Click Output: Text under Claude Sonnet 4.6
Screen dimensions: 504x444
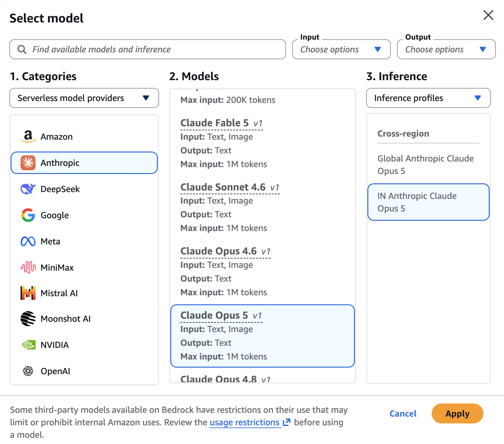206,214
